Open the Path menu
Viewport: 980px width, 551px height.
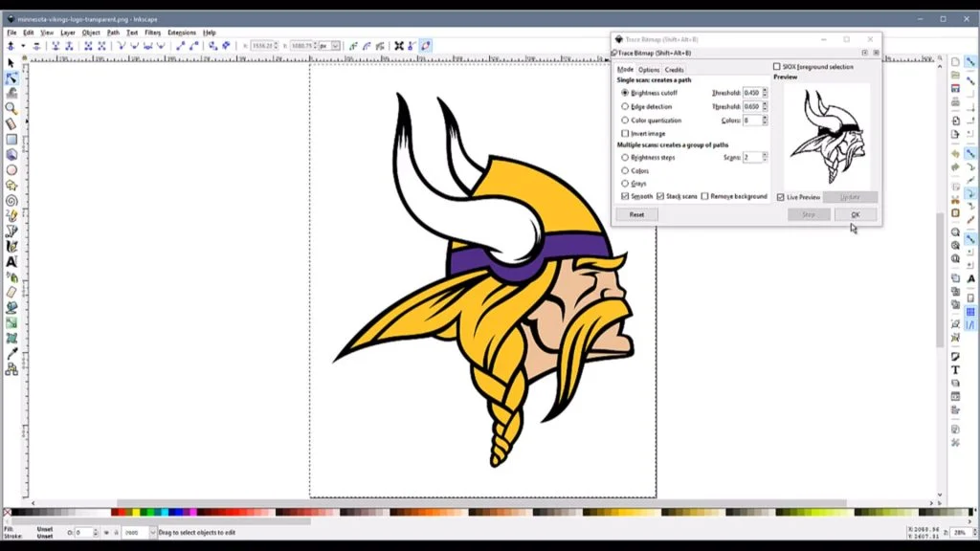113,33
